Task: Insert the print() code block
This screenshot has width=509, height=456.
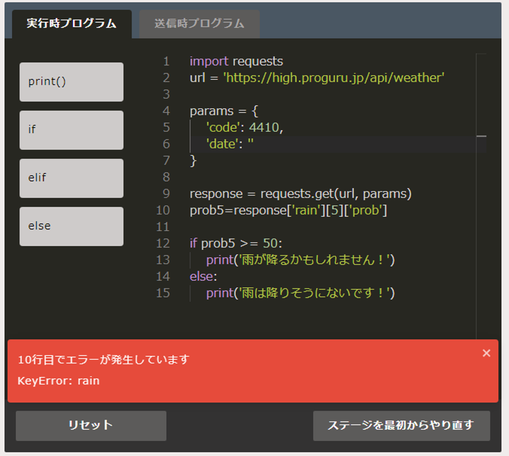Action: pyautogui.click(x=72, y=82)
